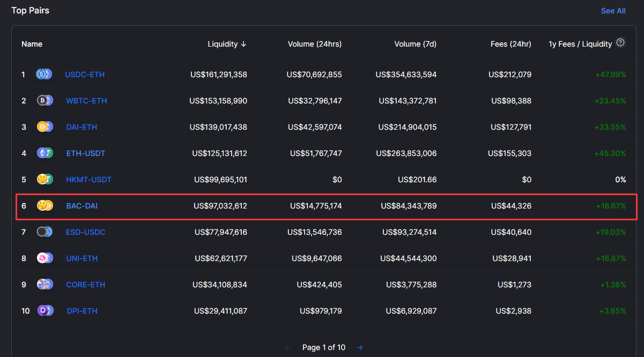The height and width of the screenshot is (357, 644).
Task: Click the ETH-USDT pair token icon
Action: (45, 153)
